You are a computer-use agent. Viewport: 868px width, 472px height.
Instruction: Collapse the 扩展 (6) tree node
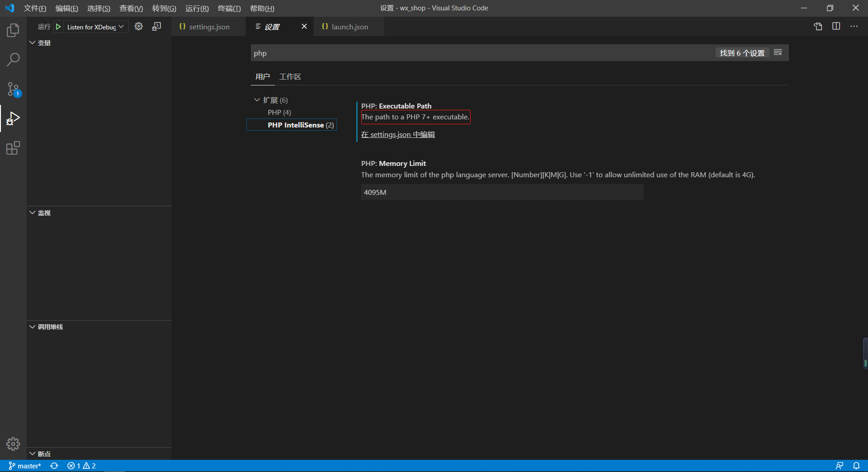pos(257,100)
